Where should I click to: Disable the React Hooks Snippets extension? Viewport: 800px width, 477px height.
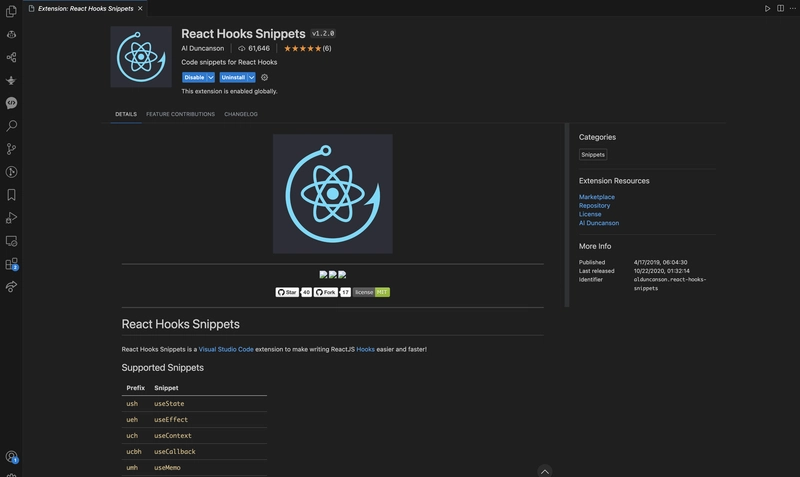point(194,78)
